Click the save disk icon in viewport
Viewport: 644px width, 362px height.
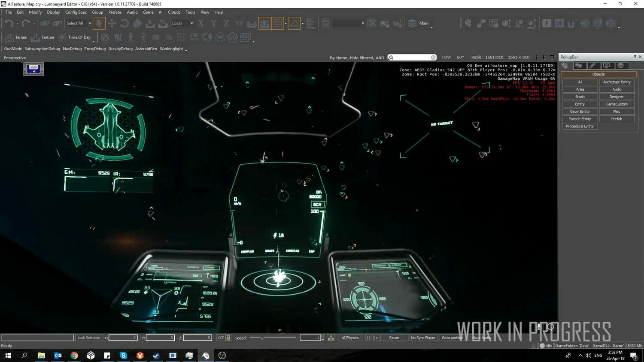(33, 69)
